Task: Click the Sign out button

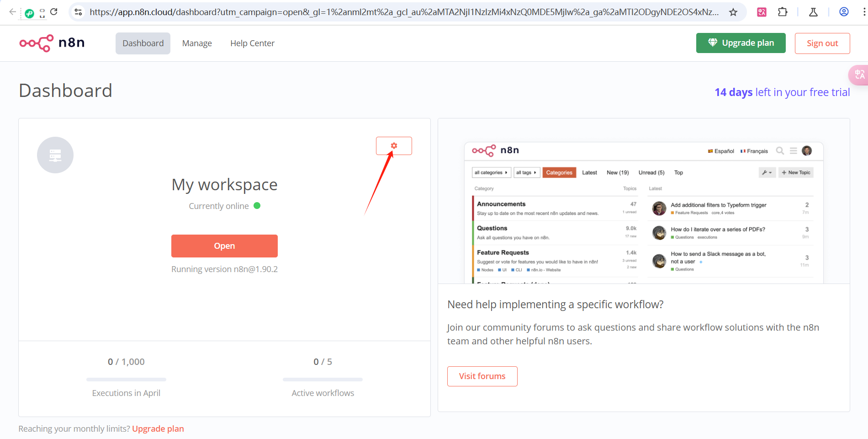Action: coord(822,43)
